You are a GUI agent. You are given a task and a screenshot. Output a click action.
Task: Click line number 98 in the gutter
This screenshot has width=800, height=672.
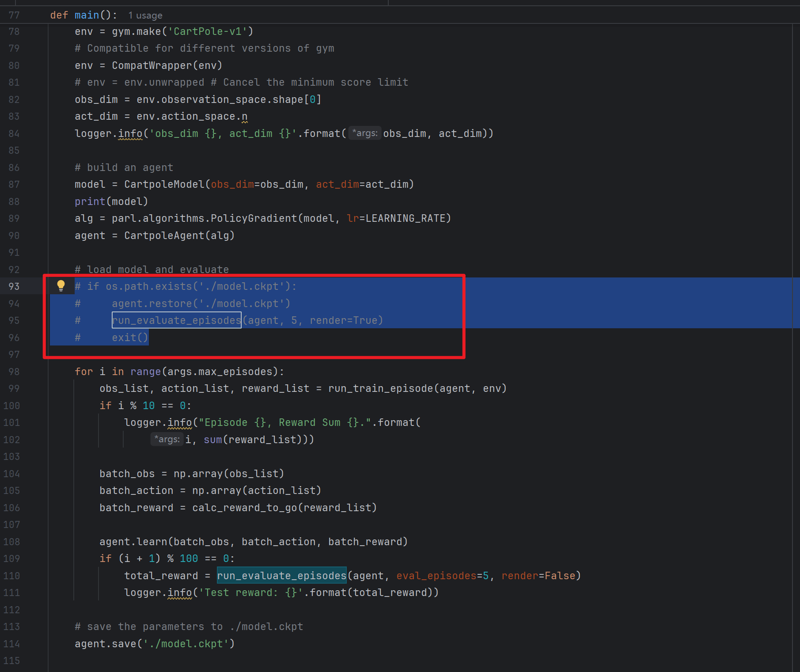(14, 372)
